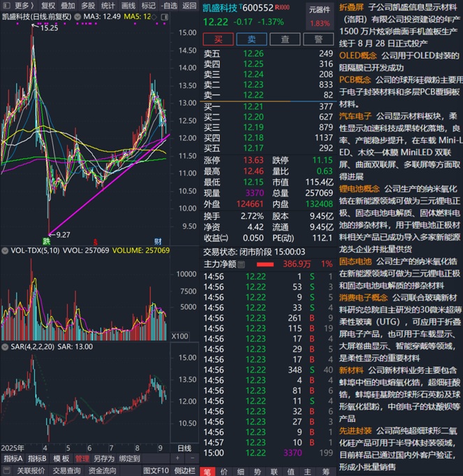Click the 主力净额 detail icon
The image size is (463, 476).
[x=241, y=264]
